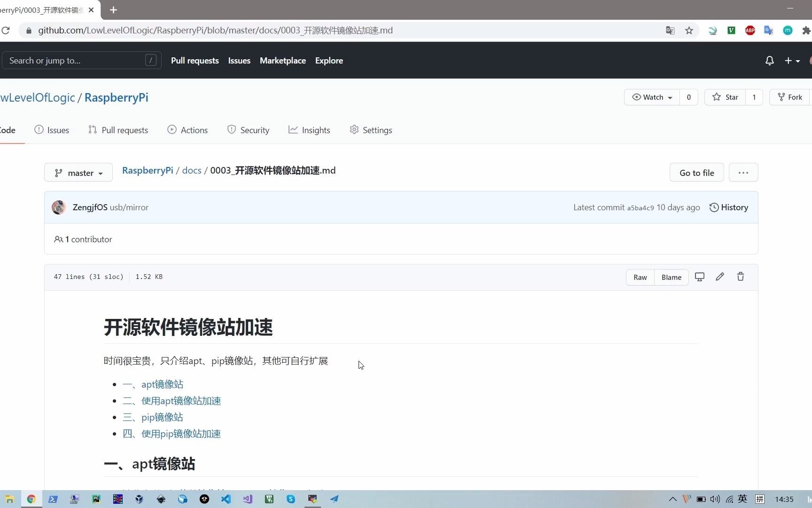Click the address bar URL
The image size is (812, 508).
(215, 31)
